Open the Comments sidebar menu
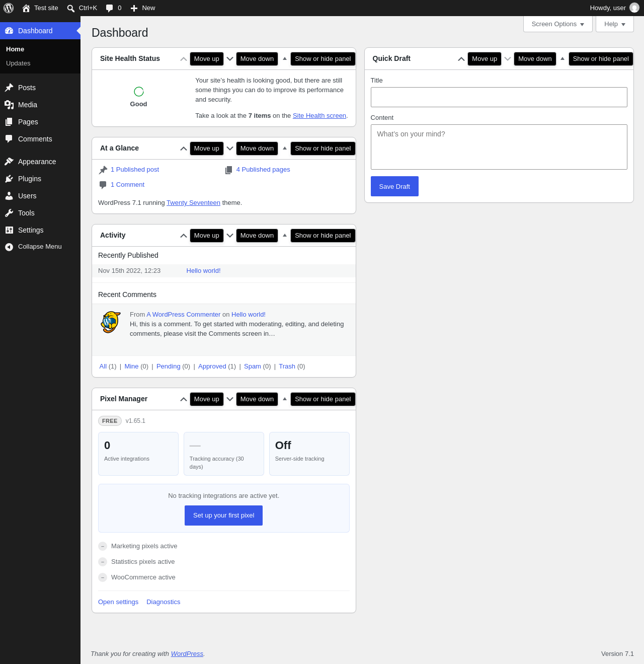The width and height of the screenshot is (644, 664). coord(40,139)
